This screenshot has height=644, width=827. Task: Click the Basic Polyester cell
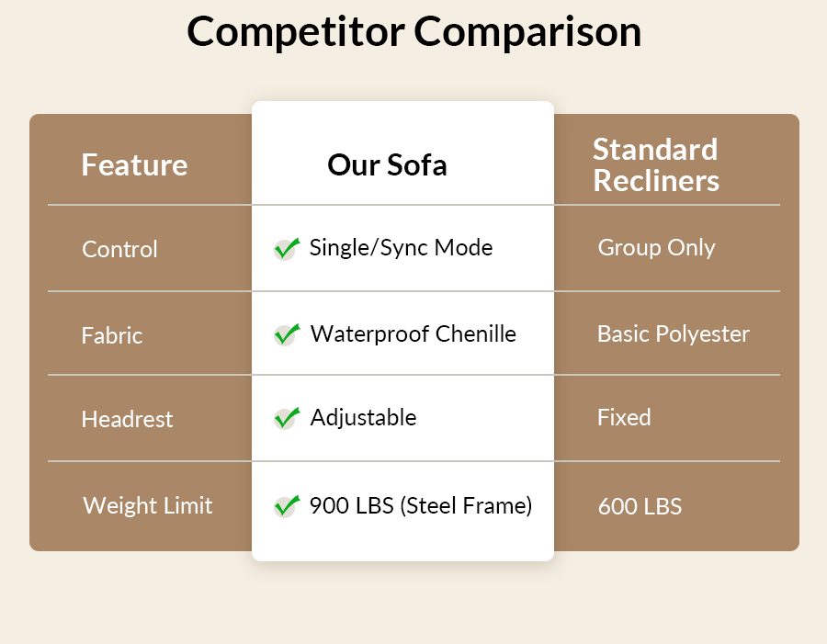click(673, 333)
